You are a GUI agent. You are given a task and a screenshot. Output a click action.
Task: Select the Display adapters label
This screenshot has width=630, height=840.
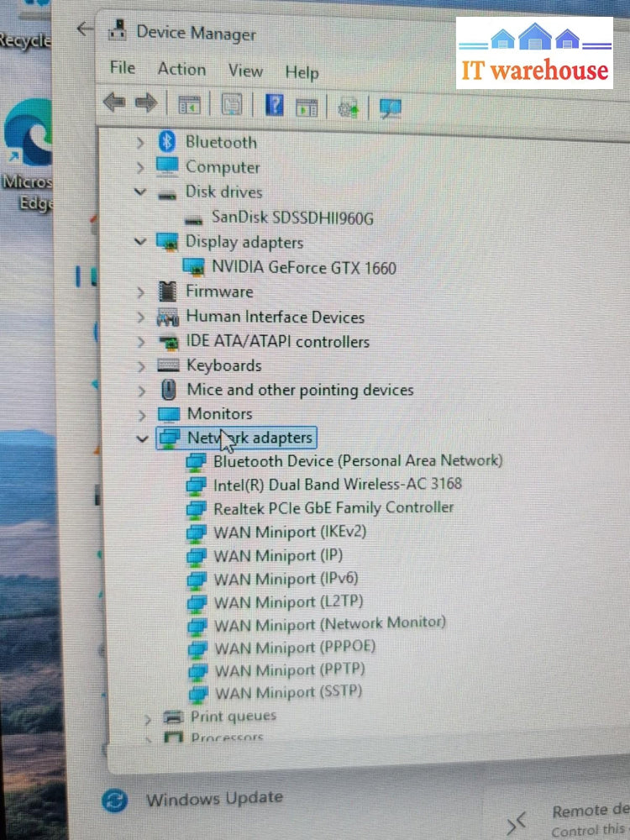tap(244, 242)
